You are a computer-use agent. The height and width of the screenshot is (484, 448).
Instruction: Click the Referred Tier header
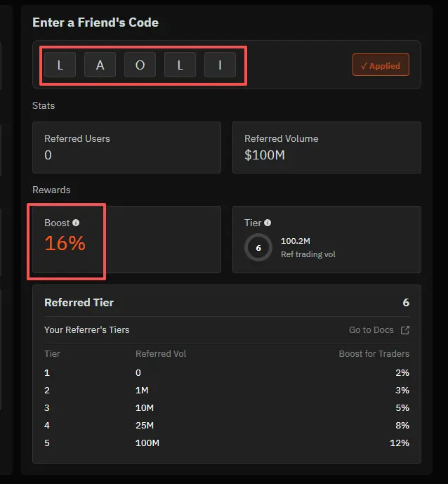tap(79, 303)
